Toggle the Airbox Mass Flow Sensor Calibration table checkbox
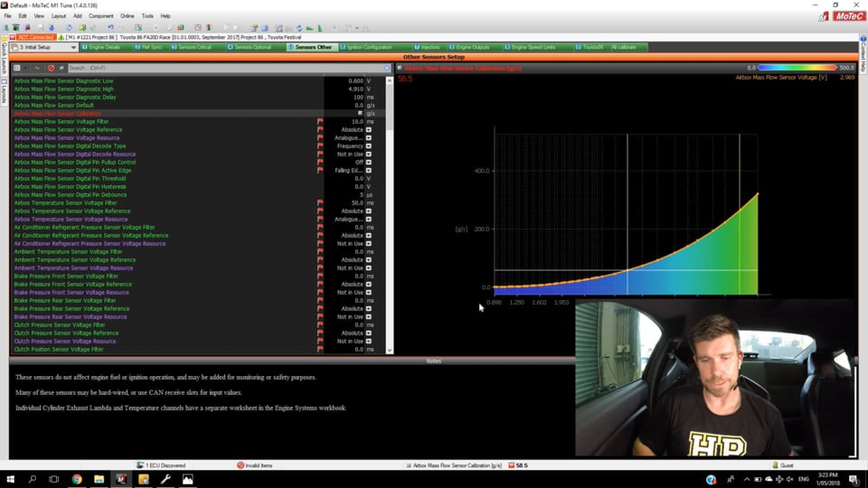Screen dimensions: 868x488 [360, 114]
